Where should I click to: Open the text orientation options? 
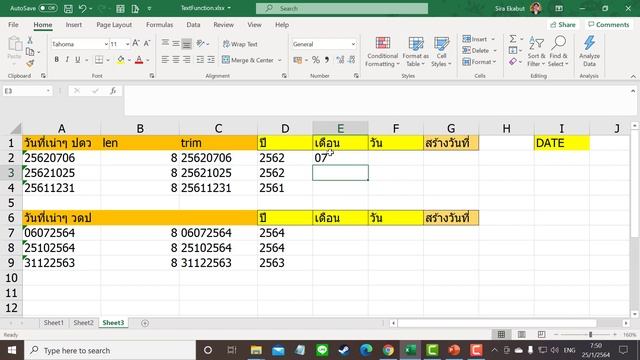[202, 44]
